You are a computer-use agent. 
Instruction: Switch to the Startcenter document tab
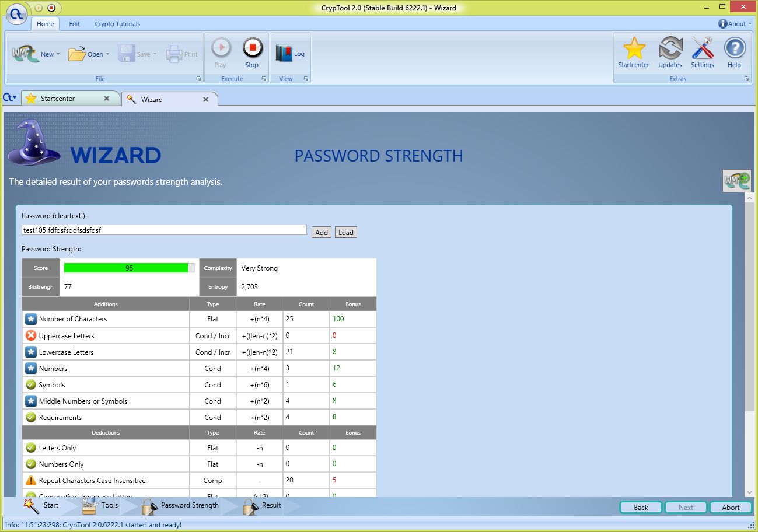69,99
